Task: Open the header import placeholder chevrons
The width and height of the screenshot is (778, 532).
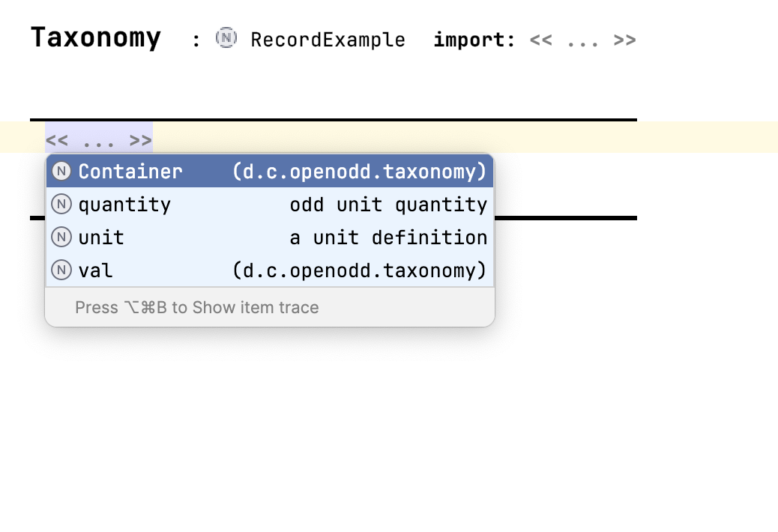Action: point(583,40)
